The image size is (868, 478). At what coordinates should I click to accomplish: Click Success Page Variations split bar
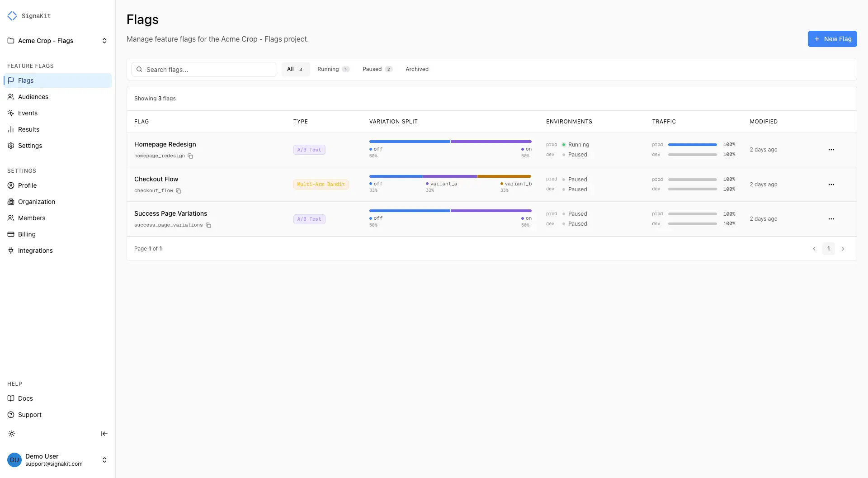click(450, 211)
